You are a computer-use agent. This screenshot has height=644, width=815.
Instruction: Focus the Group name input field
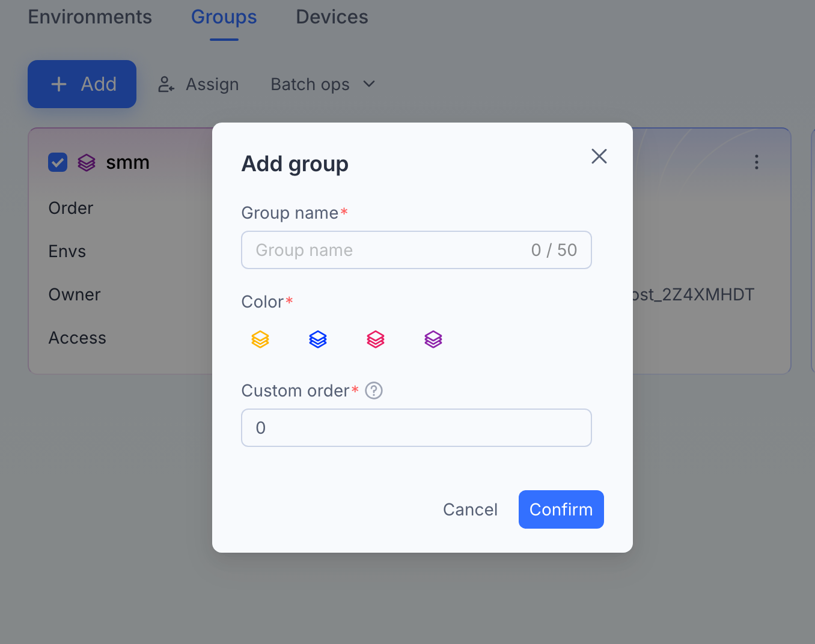click(x=417, y=250)
